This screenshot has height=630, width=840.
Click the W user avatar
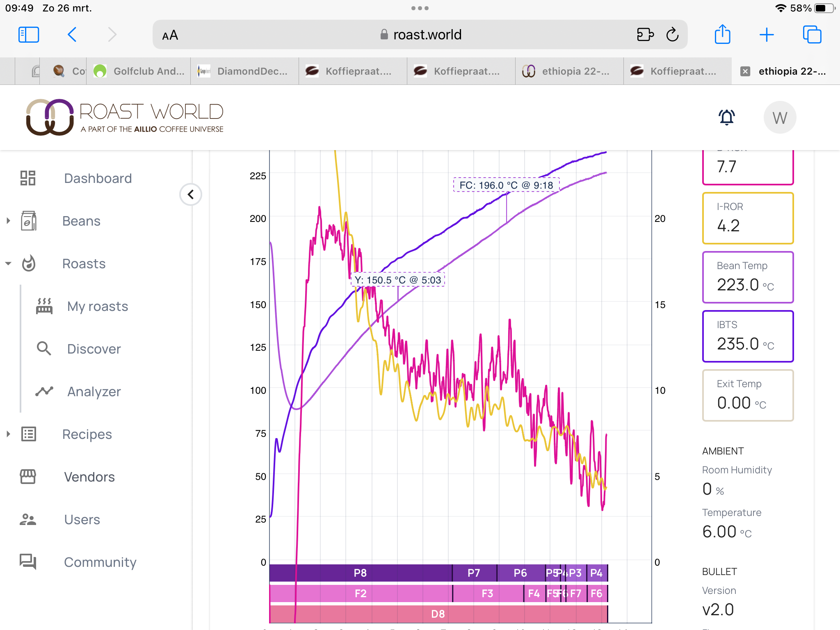779,118
